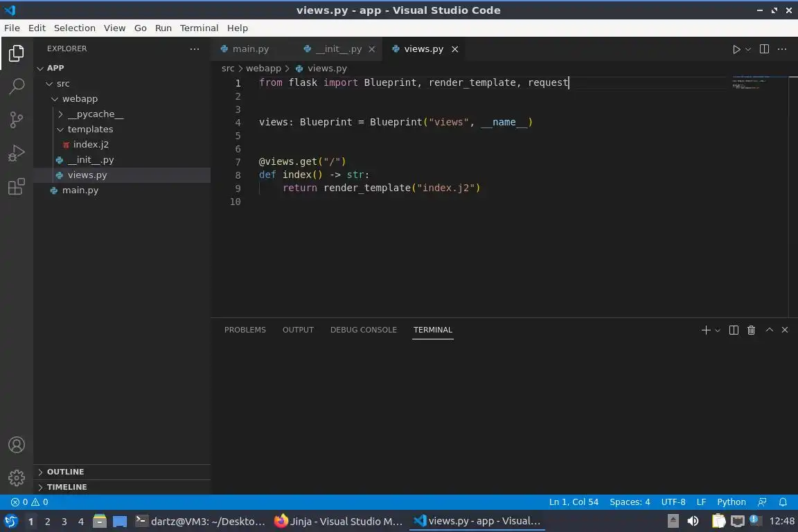This screenshot has height=532, width=798.
Task: Change line ending via LF status item
Action: tap(701, 502)
